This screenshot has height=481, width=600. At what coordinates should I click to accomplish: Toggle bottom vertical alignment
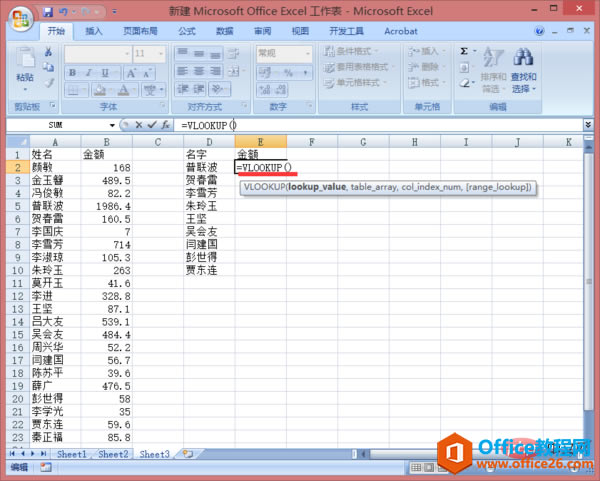pyautogui.click(x=215, y=53)
